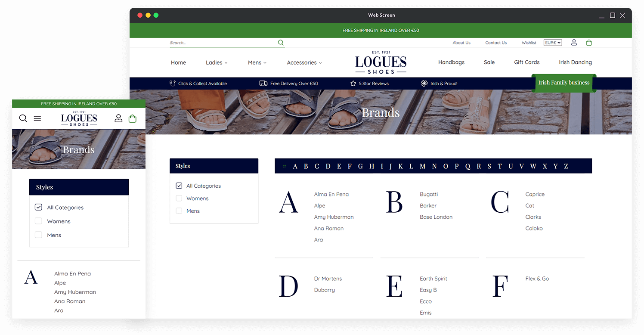
Task: Expand the Ladies menu dropdown
Action: coord(217,62)
